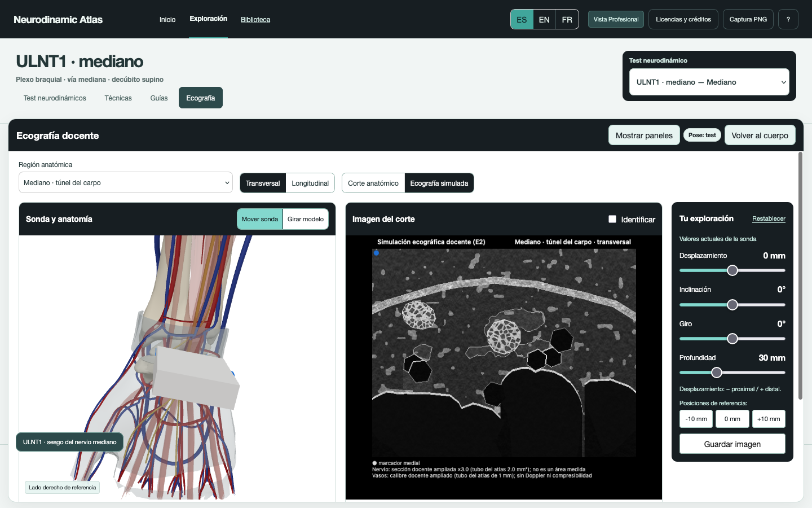This screenshot has height=508, width=812.
Task: Open the Biblioteca link
Action: tap(255, 19)
